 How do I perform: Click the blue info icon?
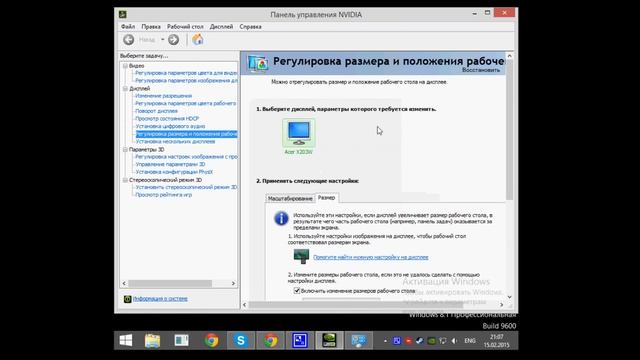click(x=281, y=218)
